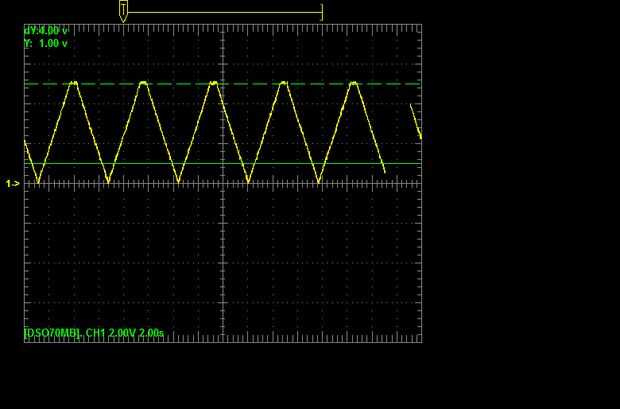Image resolution: width=620 pixels, height=409 pixels.
Task: Select the dashed green upper cursor line
Action: (x=223, y=84)
